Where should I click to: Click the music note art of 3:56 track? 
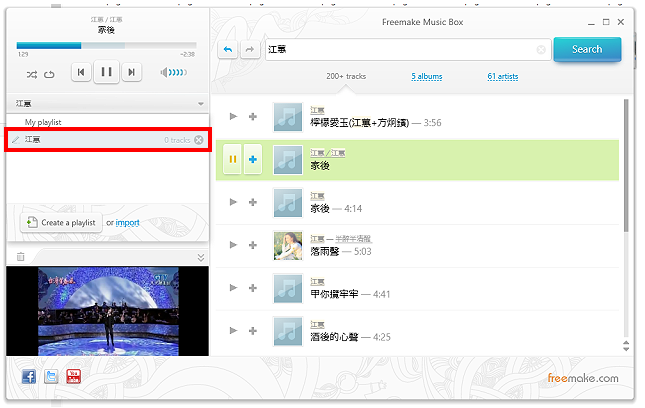click(288, 117)
